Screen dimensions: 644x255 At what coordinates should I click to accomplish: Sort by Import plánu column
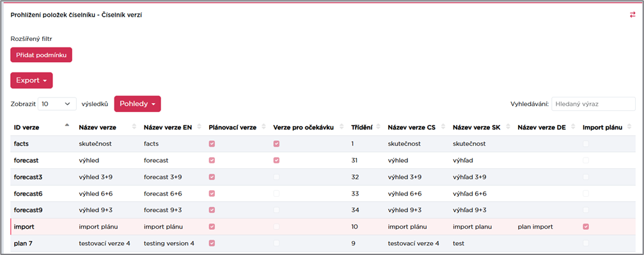click(x=630, y=128)
